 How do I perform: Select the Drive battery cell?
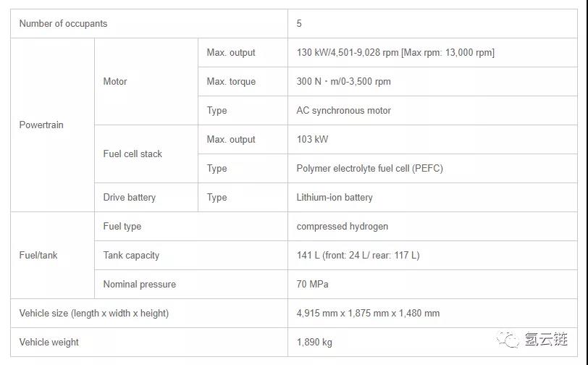click(129, 197)
